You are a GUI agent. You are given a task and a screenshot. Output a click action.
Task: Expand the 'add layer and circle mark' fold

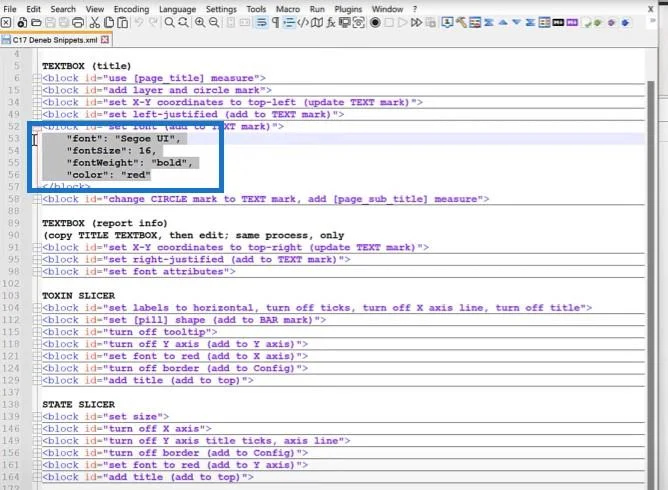37,90
